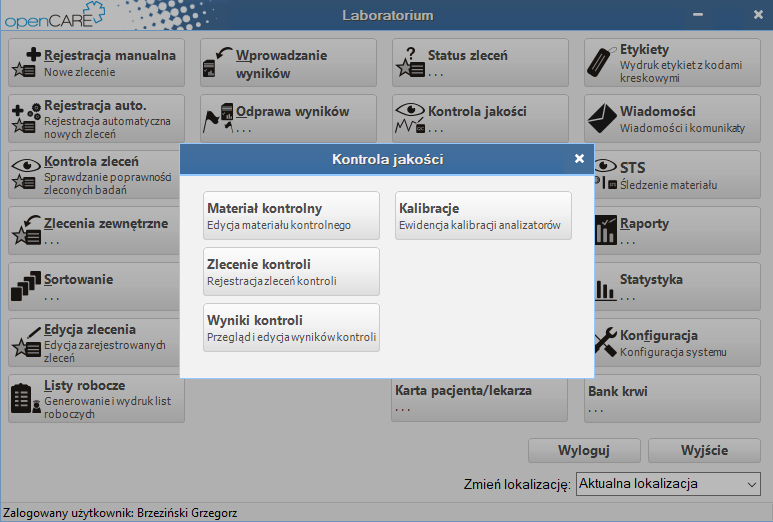773x522 pixels.
Task: Click the Rejestracja manualna plus-star icon
Action: point(27,63)
